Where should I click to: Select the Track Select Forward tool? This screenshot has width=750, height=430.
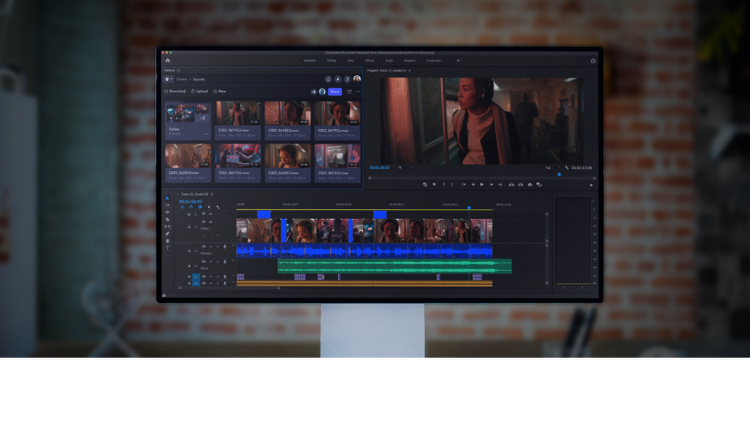coord(167,205)
